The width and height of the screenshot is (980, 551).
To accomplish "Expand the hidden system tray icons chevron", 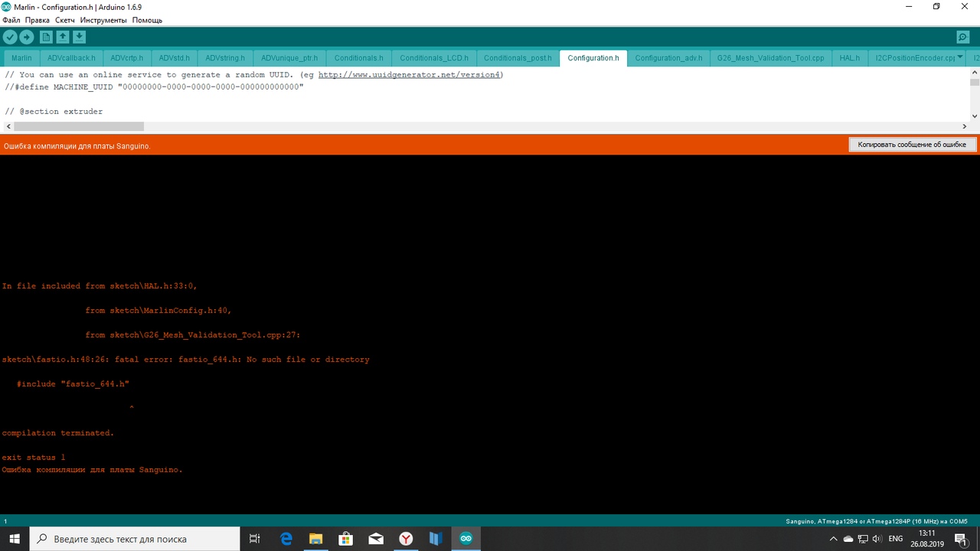I will point(834,539).
